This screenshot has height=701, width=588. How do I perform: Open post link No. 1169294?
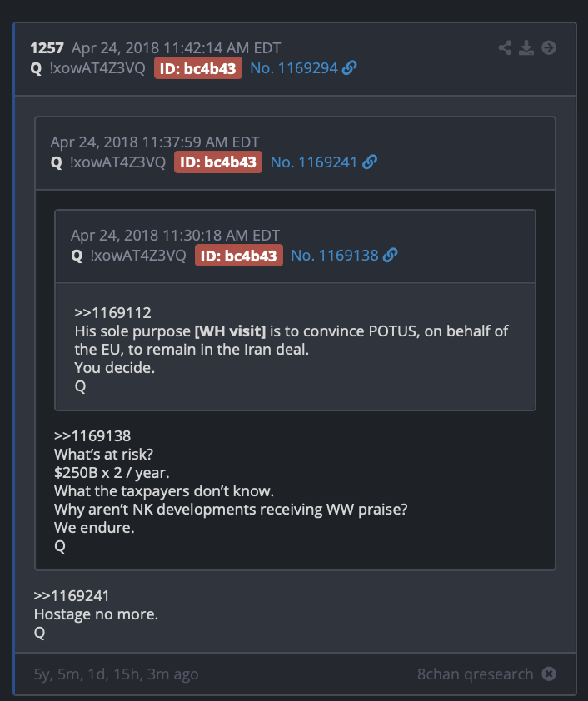[294, 68]
